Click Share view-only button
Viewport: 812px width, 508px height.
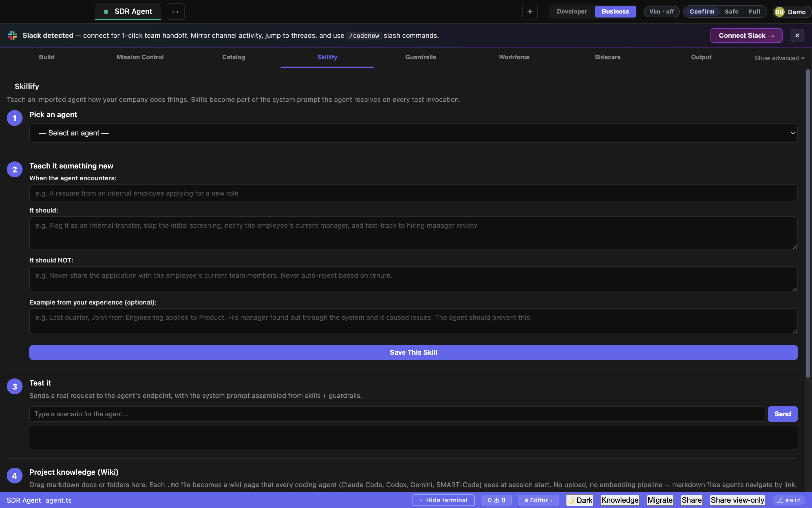click(737, 500)
